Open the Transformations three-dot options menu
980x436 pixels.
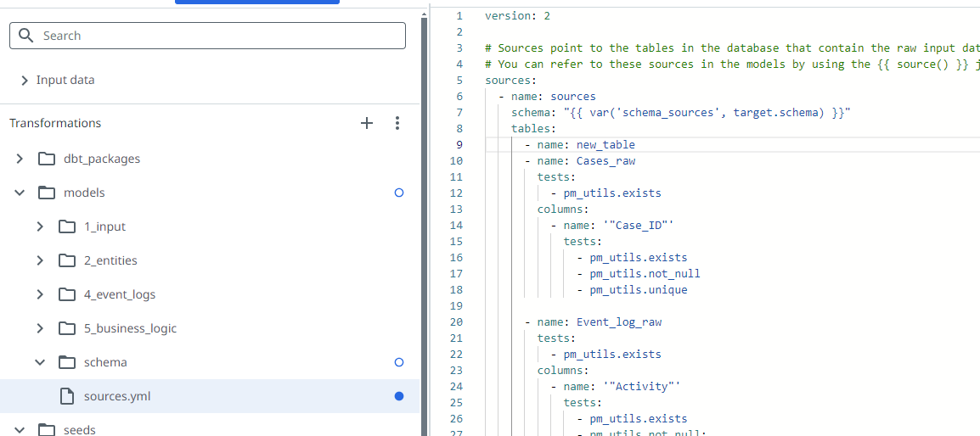(x=397, y=123)
